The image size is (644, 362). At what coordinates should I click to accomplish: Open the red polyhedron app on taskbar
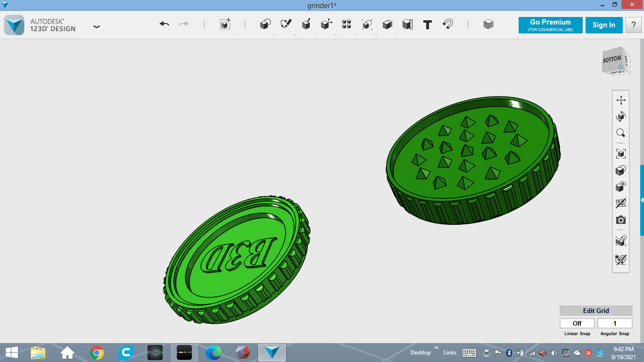tap(243, 353)
